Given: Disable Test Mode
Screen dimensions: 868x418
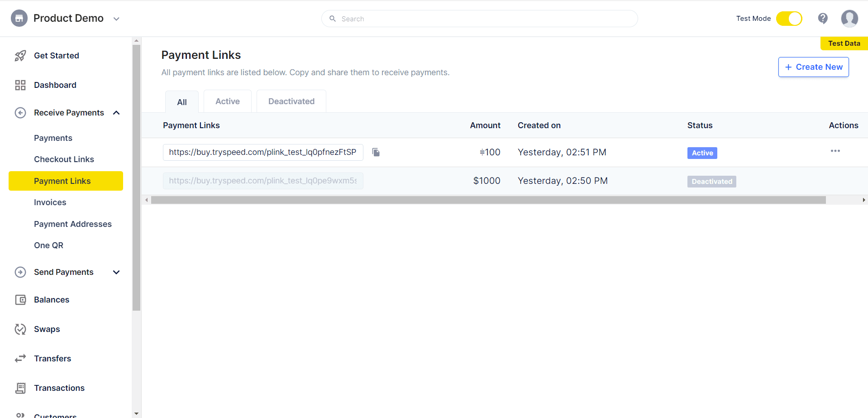Looking at the screenshot, I should [x=789, y=19].
